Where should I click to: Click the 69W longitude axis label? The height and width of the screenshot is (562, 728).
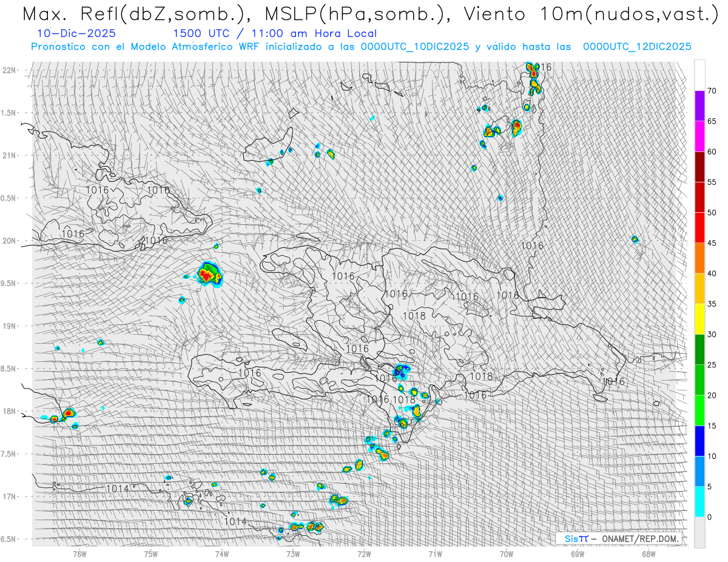[x=578, y=554]
